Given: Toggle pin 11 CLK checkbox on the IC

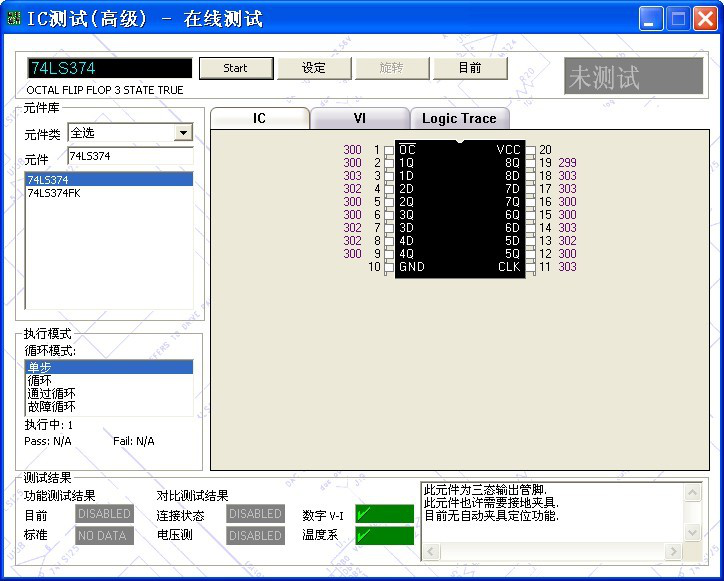Looking at the screenshot, I should pos(531,267).
